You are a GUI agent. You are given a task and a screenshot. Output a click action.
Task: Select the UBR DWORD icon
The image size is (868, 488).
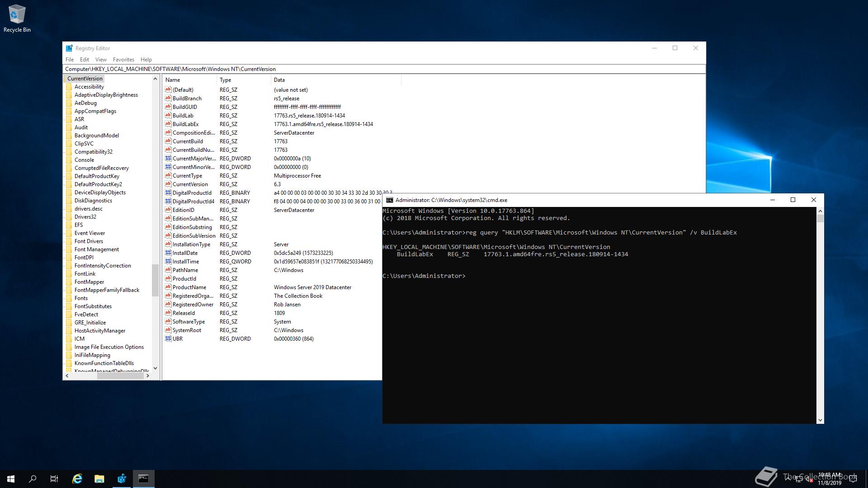click(x=168, y=338)
